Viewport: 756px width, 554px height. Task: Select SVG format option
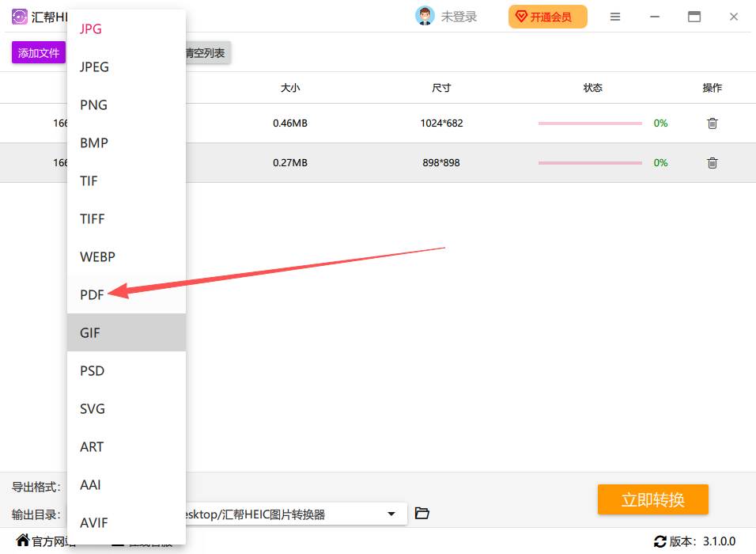click(x=127, y=408)
